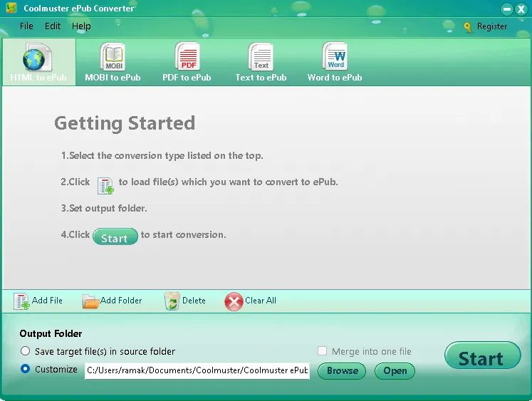This screenshot has width=532, height=401.
Task: Select the HTML to ePub conversion icon
Action: click(38, 57)
